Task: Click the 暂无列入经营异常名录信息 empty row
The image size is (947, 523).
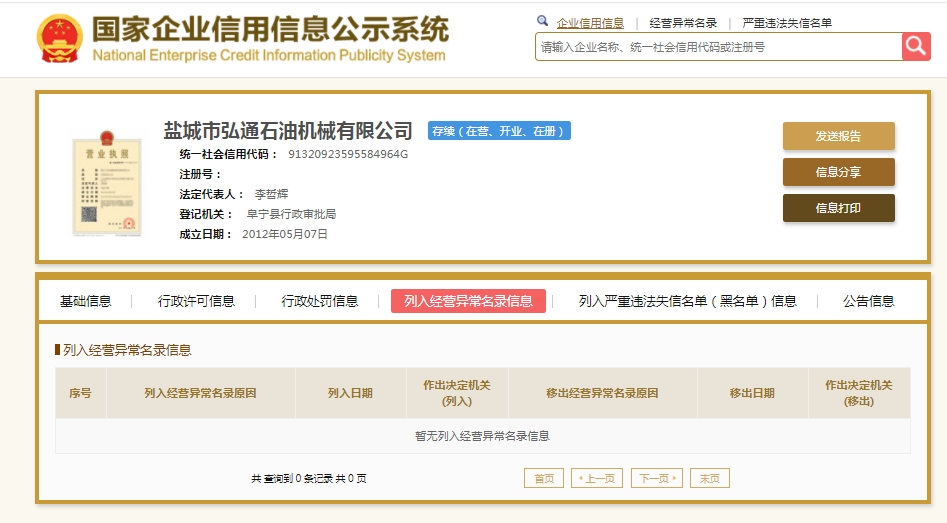Action: point(483,436)
